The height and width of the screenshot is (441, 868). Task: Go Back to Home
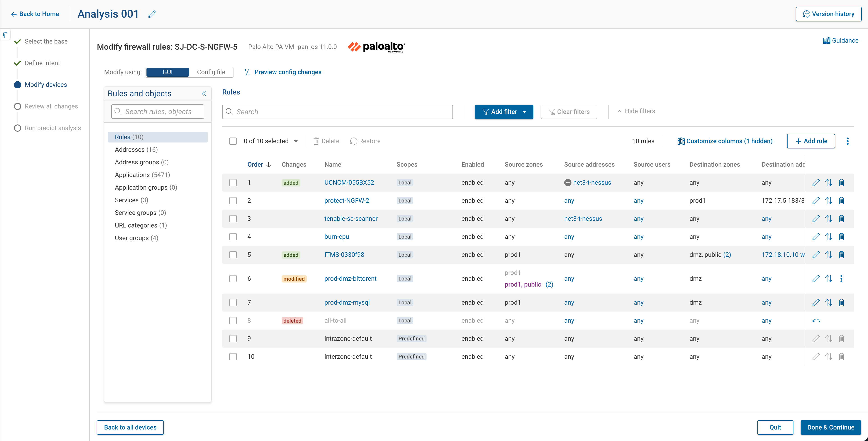point(35,14)
